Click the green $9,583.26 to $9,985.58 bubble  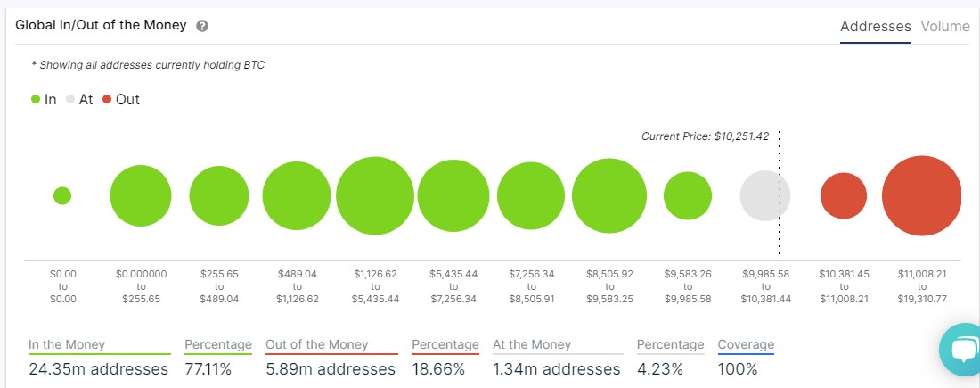688,195
